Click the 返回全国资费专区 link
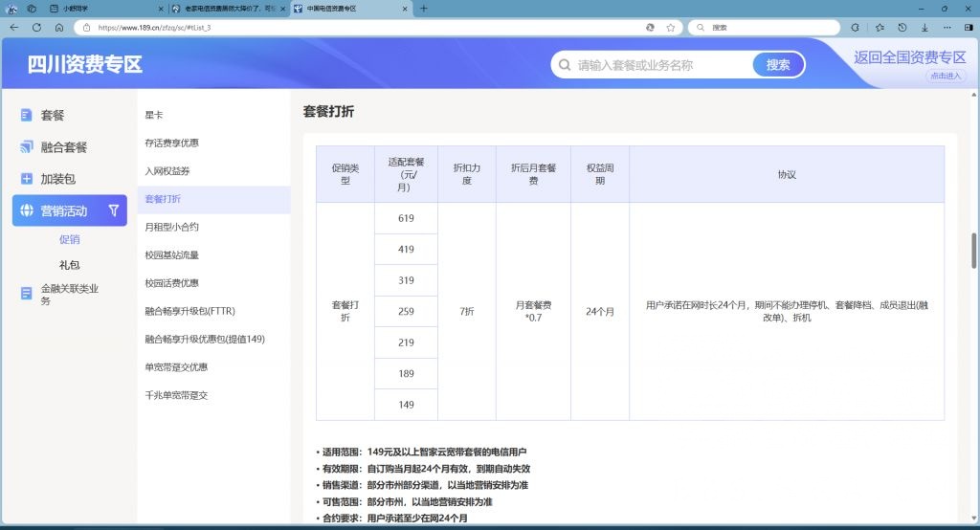Viewport: 980px width, 530px height. pos(909,57)
